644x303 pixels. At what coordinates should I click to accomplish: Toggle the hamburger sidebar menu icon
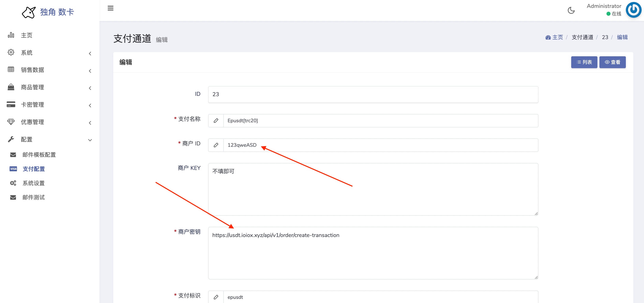tap(110, 8)
